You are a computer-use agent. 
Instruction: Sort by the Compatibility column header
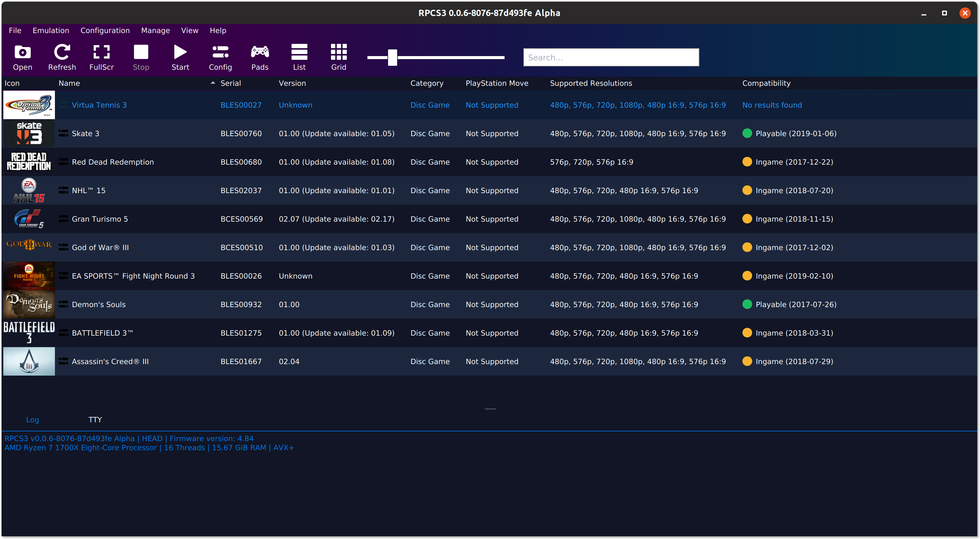click(766, 83)
